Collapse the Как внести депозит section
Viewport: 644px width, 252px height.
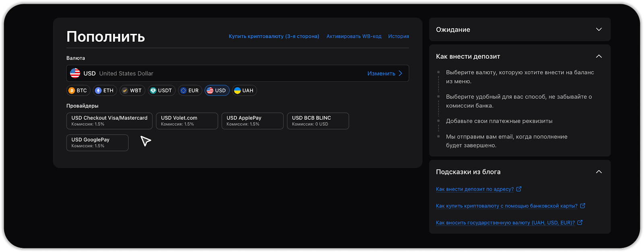point(599,56)
